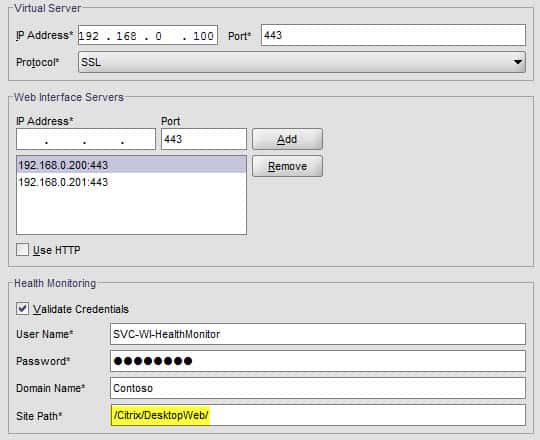Click the Virtual Server Port field
The width and height of the screenshot is (540, 440).
[393, 35]
